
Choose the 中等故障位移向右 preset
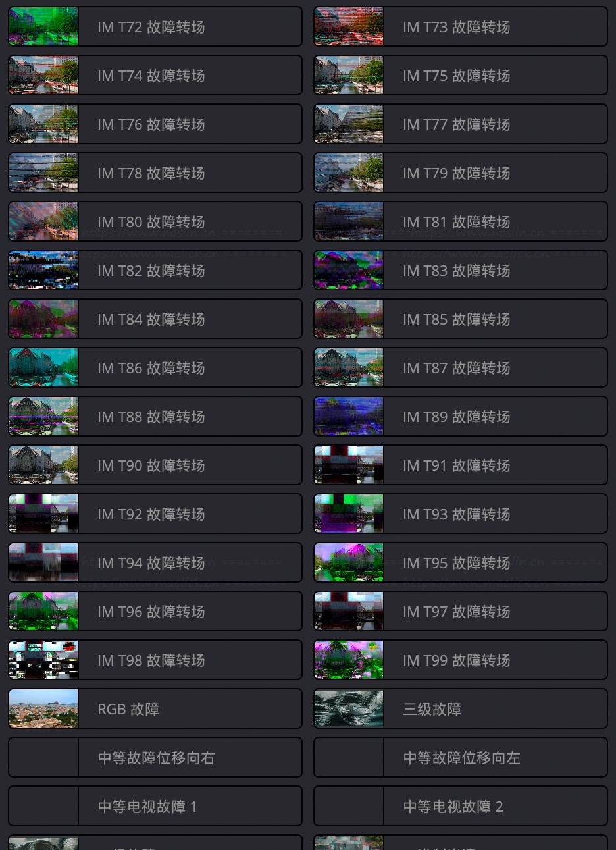point(155,758)
